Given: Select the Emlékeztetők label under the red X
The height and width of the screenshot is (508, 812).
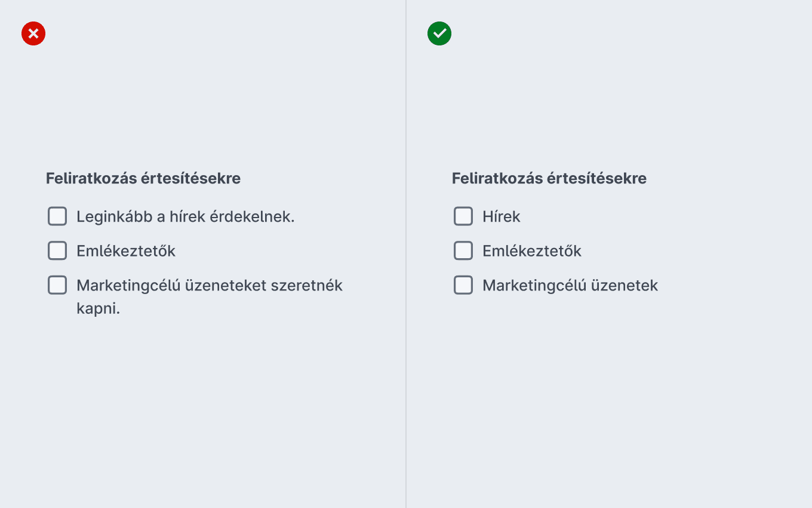Looking at the screenshot, I should pos(126,251).
